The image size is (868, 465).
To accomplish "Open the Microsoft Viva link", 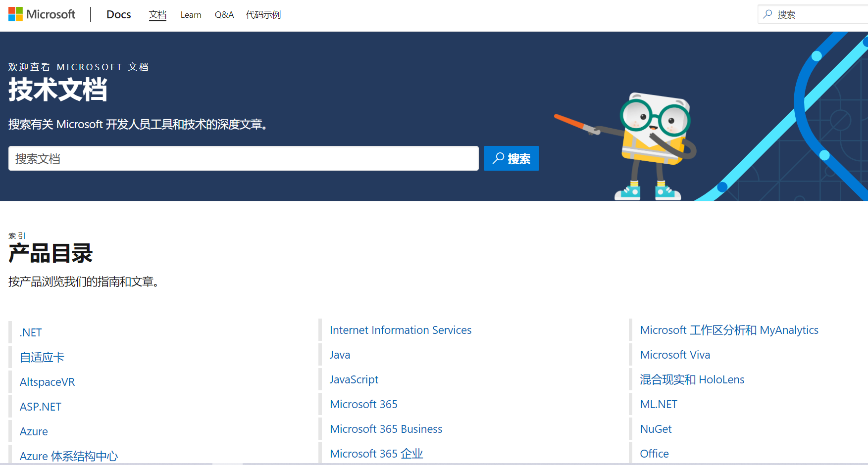I will [675, 355].
